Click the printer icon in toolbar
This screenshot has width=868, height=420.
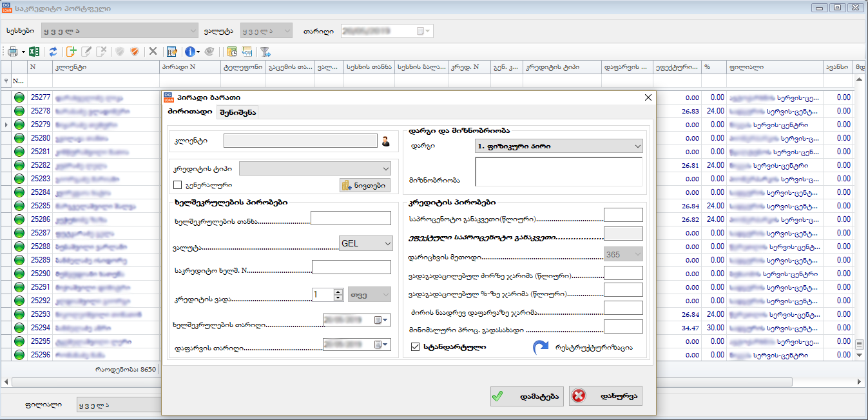12,52
